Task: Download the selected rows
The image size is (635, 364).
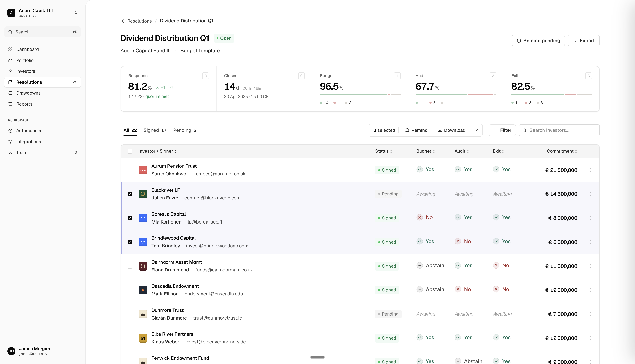Action: [x=452, y=130]
